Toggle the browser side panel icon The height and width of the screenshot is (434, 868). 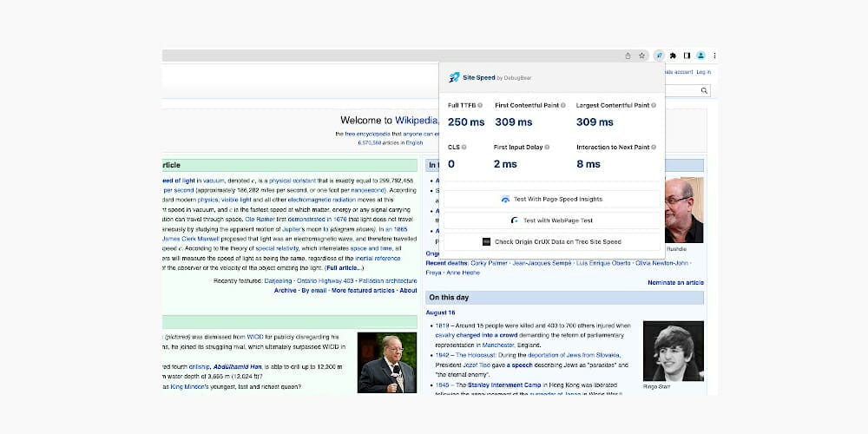(x=687, y=56)
